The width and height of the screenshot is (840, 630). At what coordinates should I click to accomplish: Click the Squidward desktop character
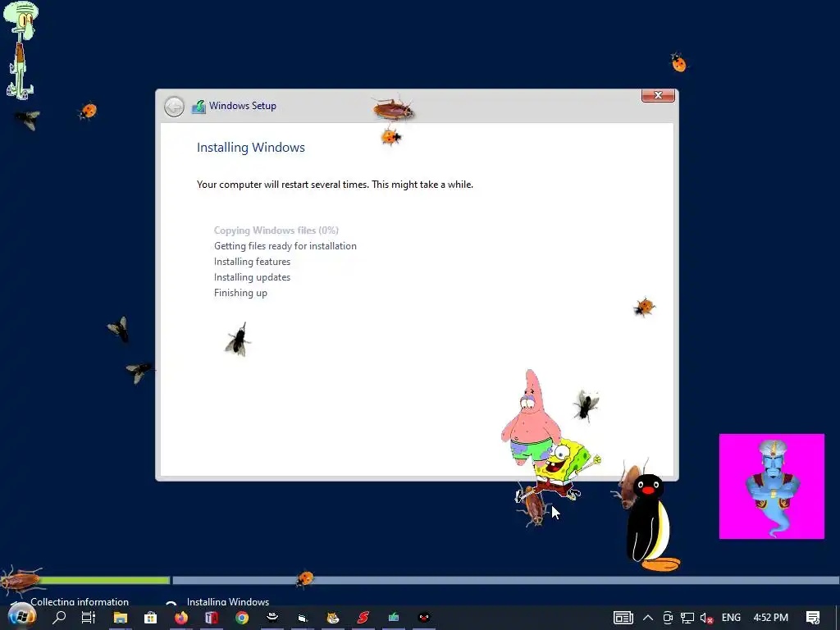21,50
